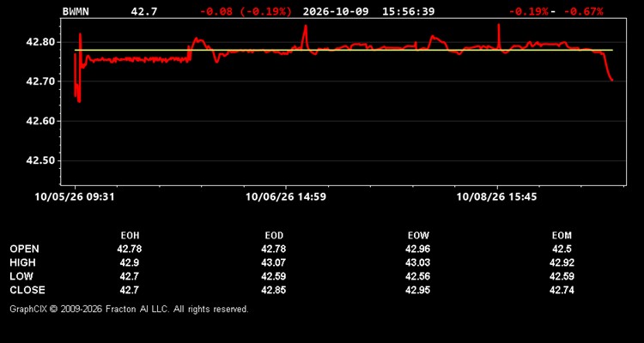
Task: Select the EOM high value 42.92
Action: [562, 262]
